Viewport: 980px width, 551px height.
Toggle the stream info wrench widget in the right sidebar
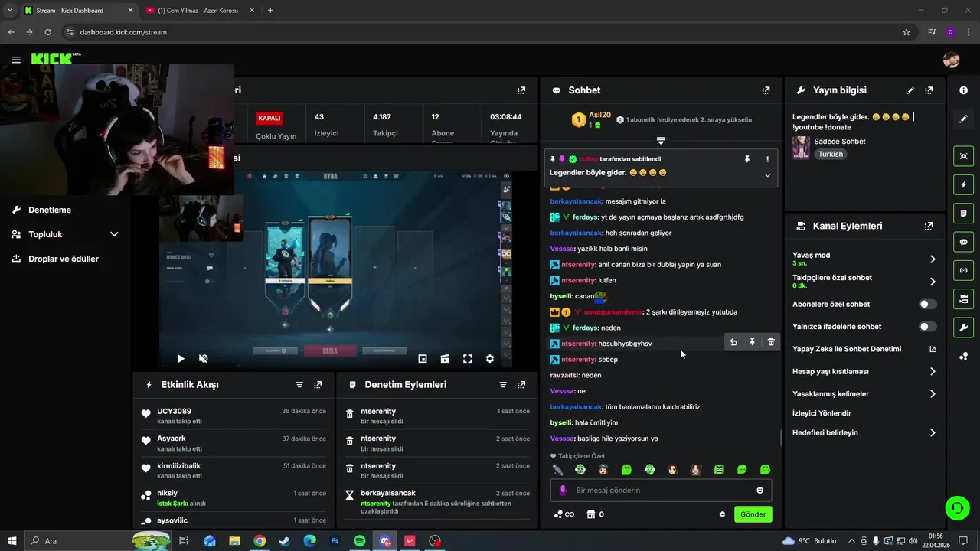[963, 328]
